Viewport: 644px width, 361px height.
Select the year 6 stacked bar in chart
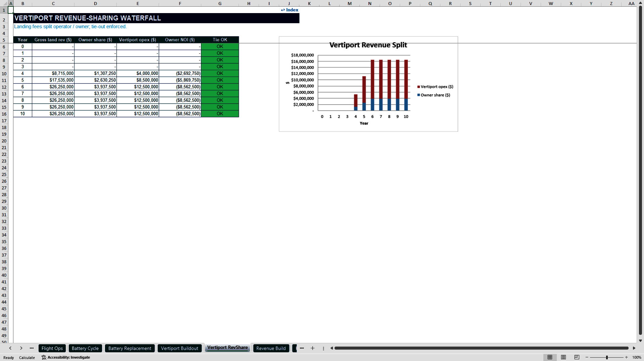click(x=372, y=85)
